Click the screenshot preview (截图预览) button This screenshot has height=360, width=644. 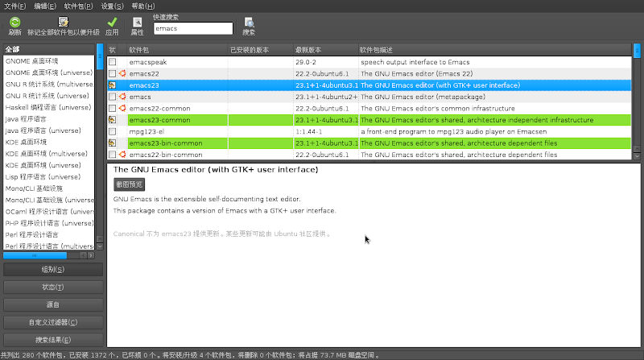(129, 184)
